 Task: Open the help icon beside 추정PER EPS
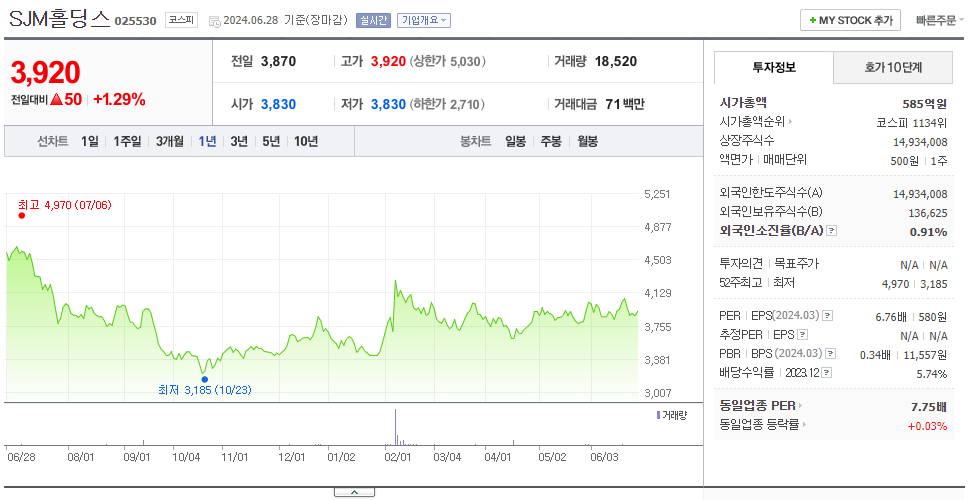(802, 335)
